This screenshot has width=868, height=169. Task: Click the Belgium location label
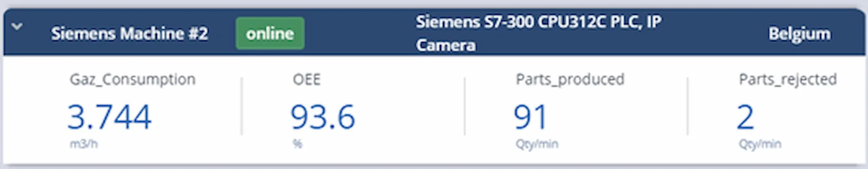[799, 34]
